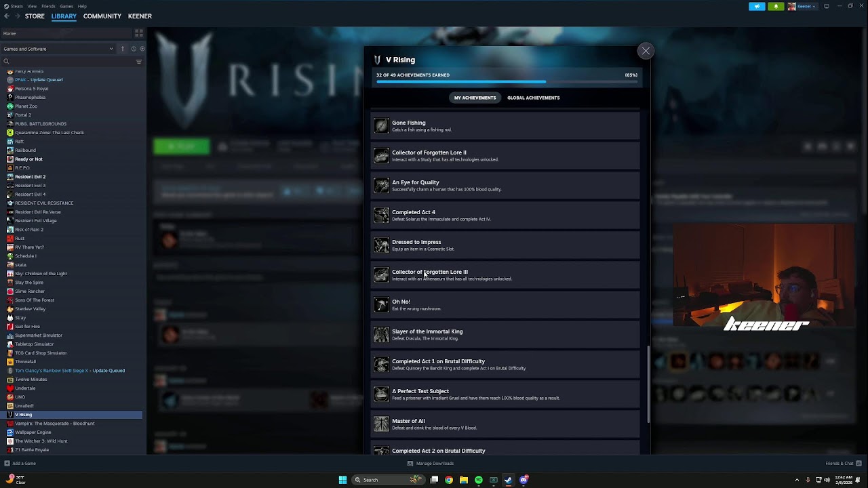Viewport: 868px width, 488px height.
Task: Click Slayer of the Immortal King icon
Action: click(x=382, y=334)
